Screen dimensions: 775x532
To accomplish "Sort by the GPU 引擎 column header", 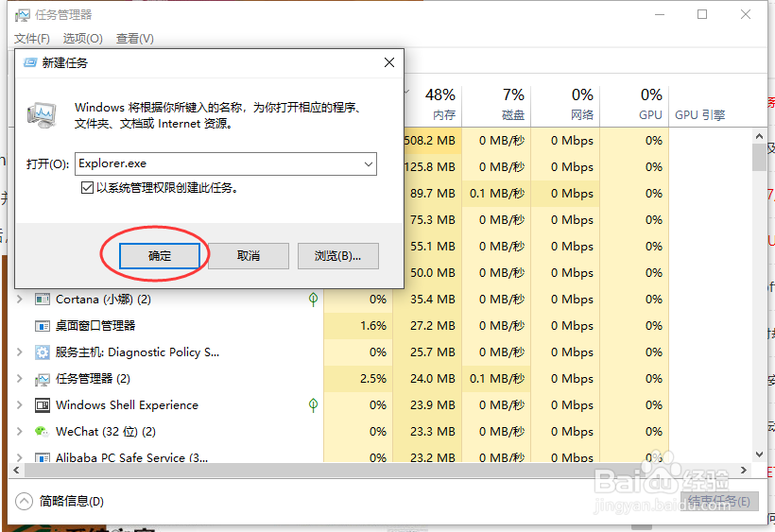I will coord(700,115).
